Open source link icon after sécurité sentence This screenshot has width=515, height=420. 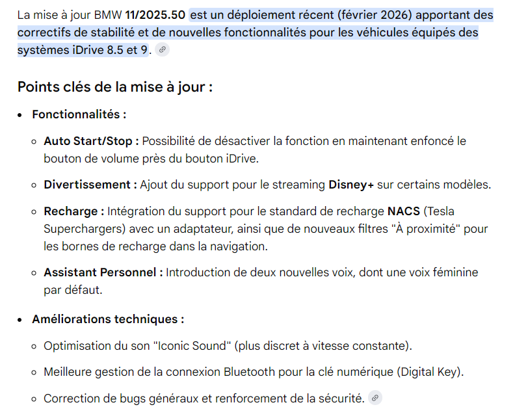point(375,398)
